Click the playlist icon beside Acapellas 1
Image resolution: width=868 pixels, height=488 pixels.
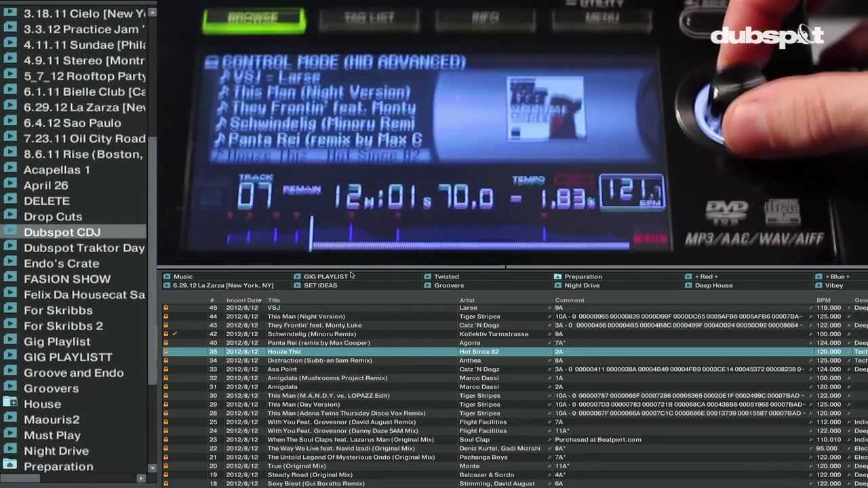coord(9,168)
